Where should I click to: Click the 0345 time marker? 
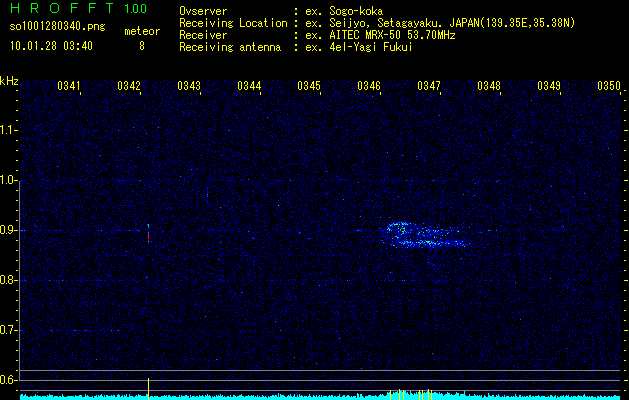coord(309,86)
